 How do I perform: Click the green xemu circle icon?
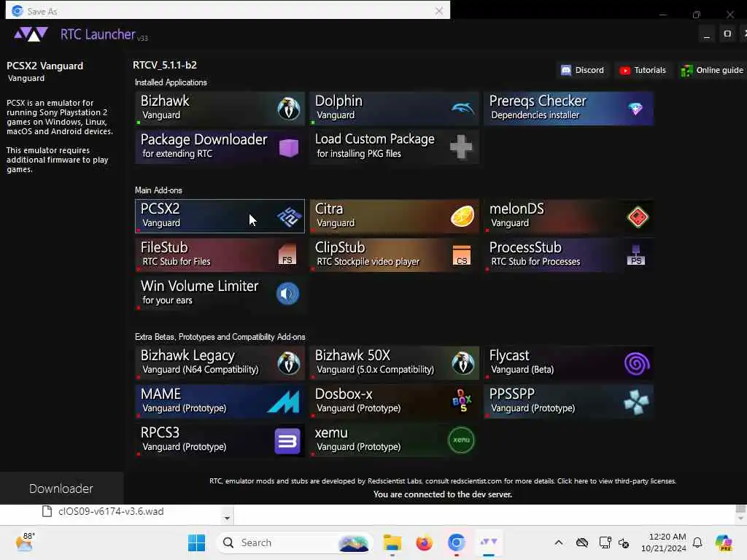pyautogui.click(x=461, y=440)
